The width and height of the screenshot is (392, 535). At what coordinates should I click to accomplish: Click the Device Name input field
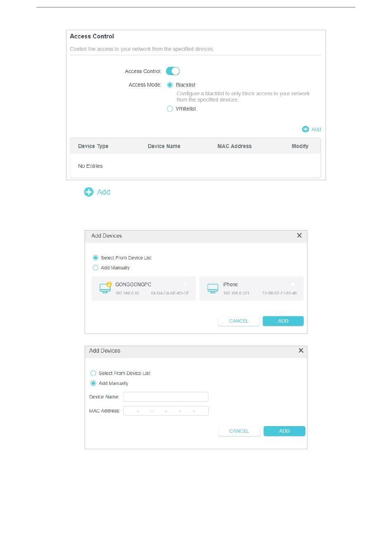[165, 397]
